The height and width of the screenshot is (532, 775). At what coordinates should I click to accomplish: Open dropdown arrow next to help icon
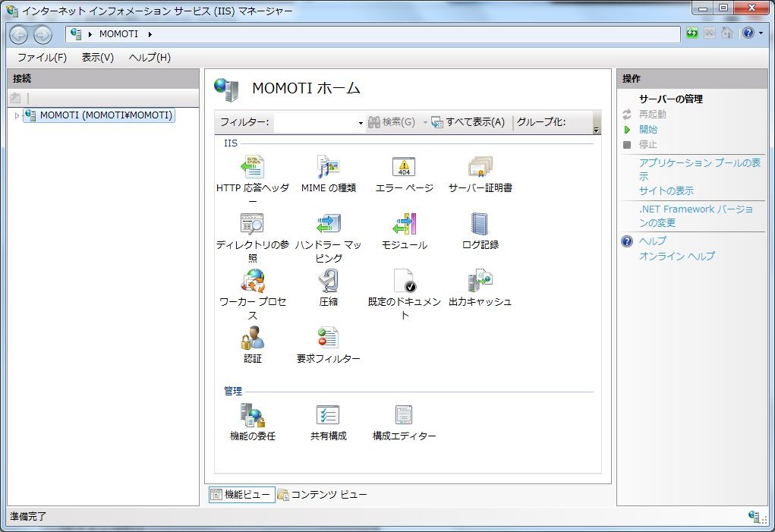click(761, 33)
